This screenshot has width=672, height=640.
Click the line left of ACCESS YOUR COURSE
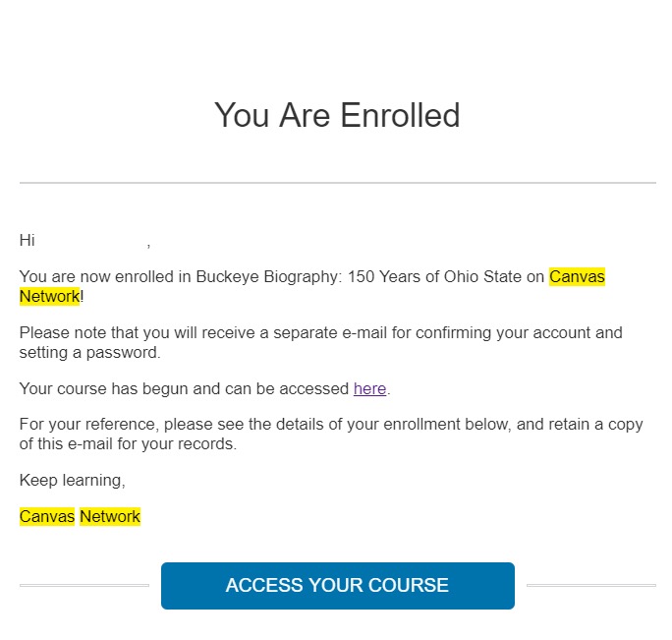[84, 585]
